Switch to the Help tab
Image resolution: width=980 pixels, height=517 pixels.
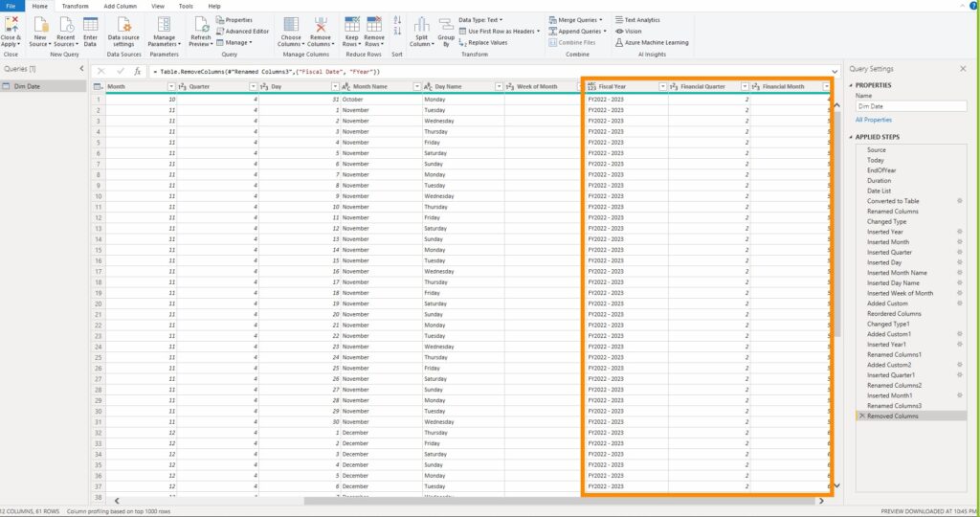pos(214,6)
